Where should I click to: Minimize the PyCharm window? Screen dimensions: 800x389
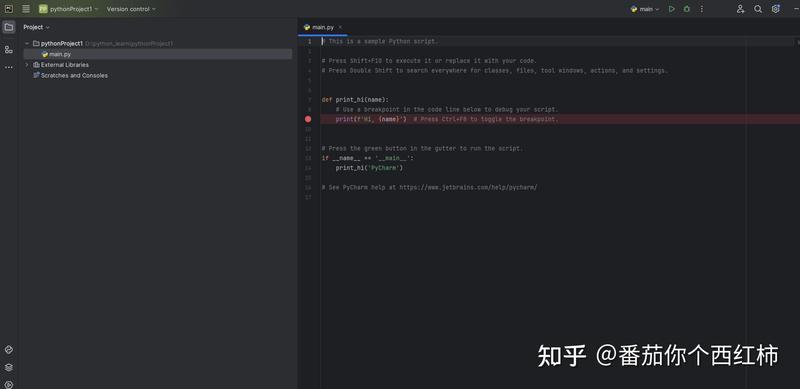(796, 9)
